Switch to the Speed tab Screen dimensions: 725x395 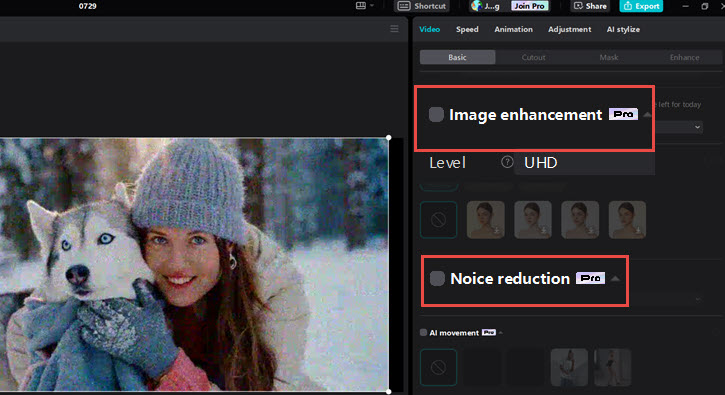pyautogui.click(x=467, y=29)
